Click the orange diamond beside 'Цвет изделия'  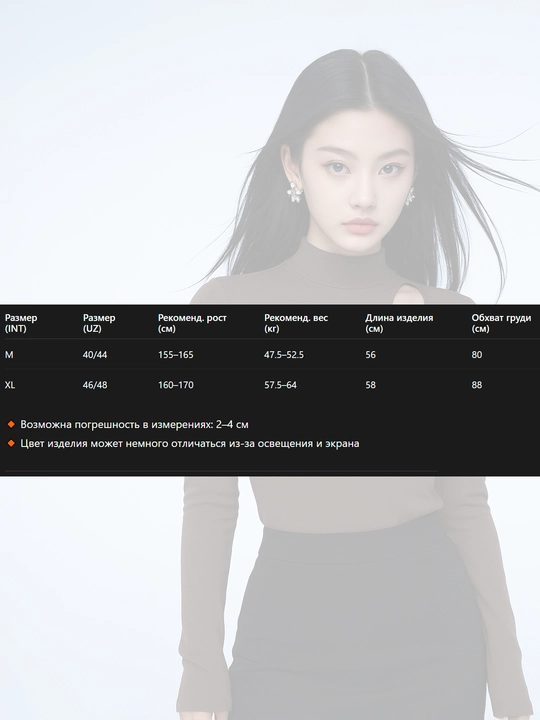point(11,444)
